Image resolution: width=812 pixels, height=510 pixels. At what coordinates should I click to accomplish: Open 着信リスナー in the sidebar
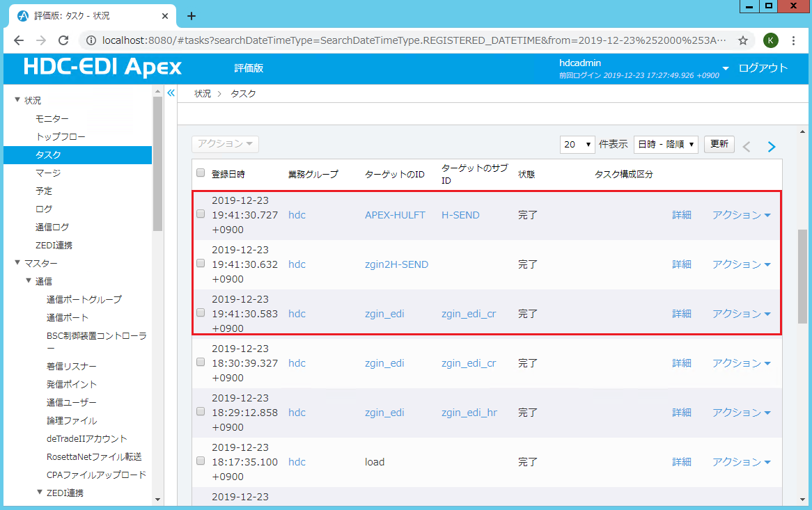point(72,367)
